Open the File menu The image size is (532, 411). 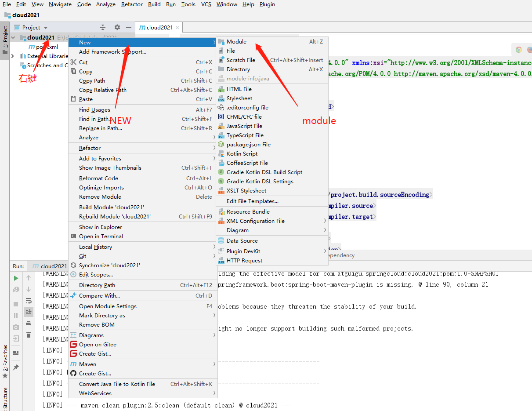click(x=7, y=4)
